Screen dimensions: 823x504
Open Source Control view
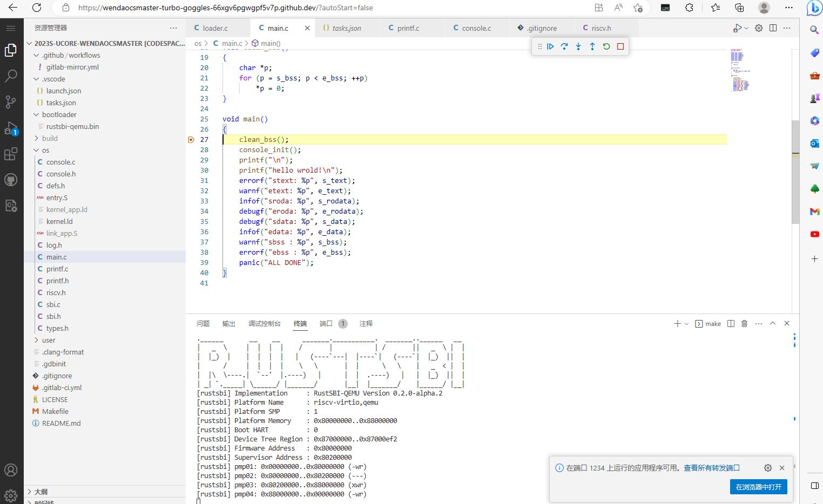pyautogui.click(x=11, y=102)
